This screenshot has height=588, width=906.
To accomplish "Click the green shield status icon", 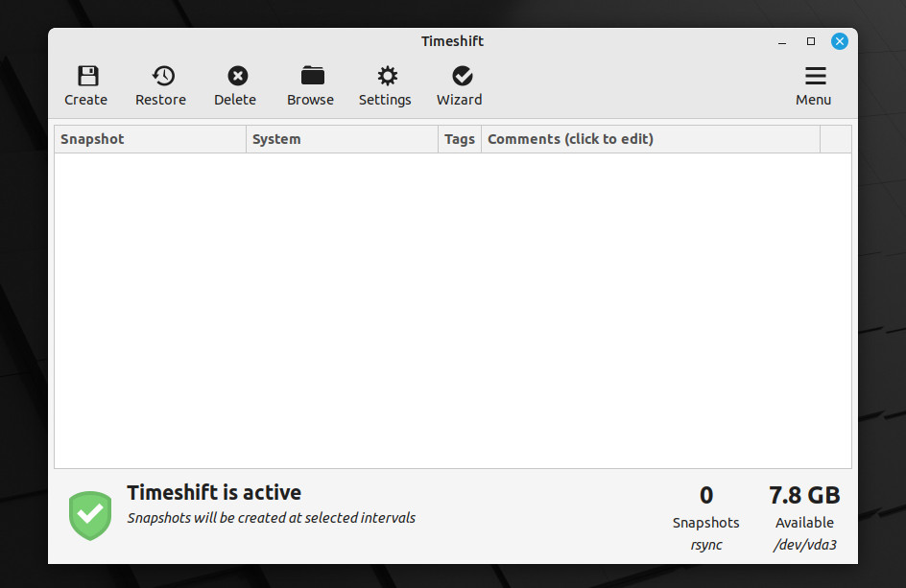I will (x=90, y=515).
